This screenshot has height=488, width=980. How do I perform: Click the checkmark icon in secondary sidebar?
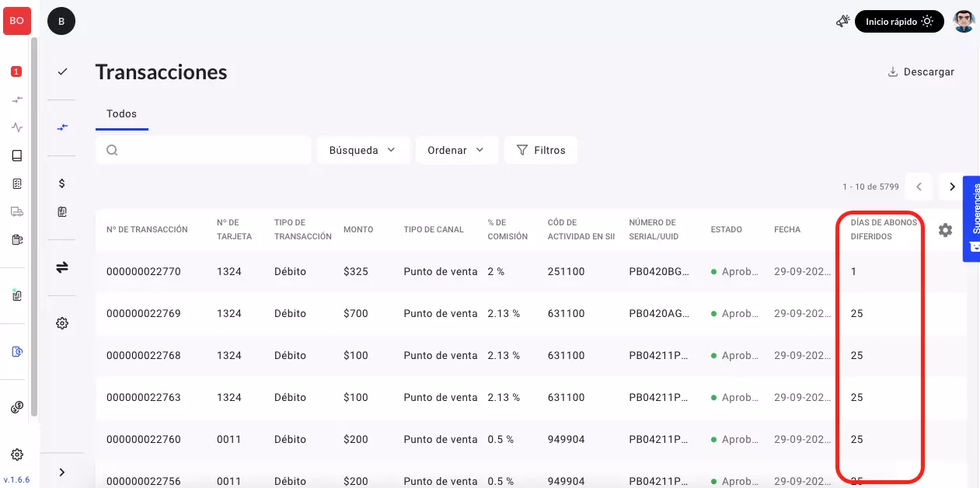(x=62, y=71)
